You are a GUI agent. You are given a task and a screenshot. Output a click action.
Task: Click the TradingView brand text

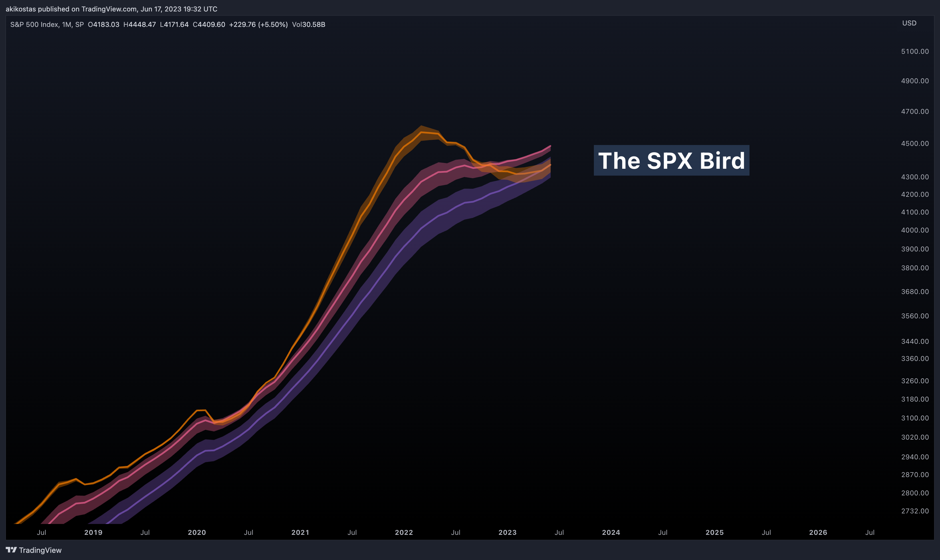click(x=40, y=550)
